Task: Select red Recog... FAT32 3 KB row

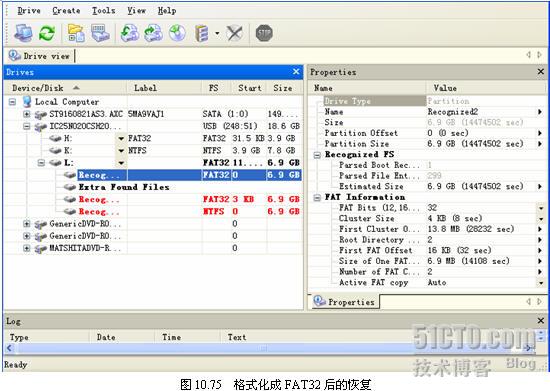Action: point(182,199)
